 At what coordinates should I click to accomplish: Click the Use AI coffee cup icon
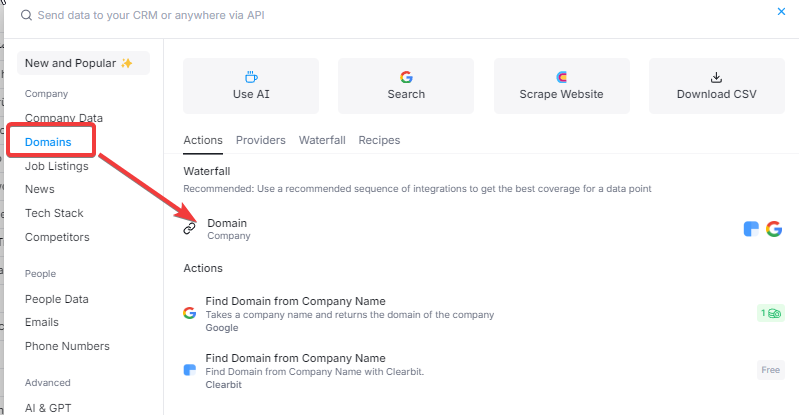point(251,77)
